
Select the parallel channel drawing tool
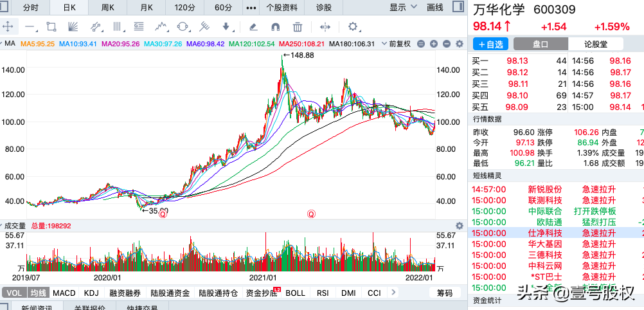95,27
